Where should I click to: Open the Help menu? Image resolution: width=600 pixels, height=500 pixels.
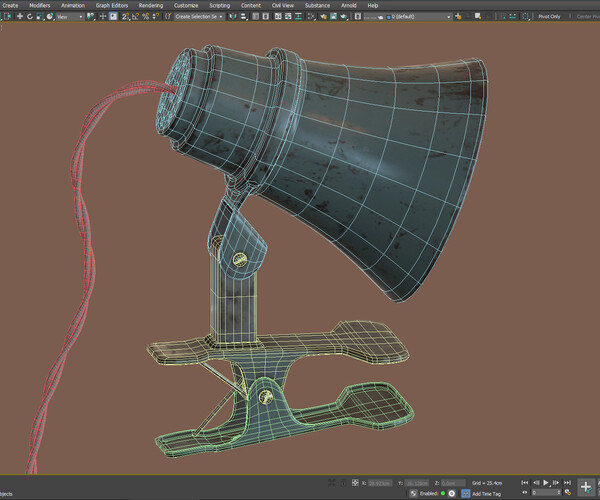[x=373, y=5]
